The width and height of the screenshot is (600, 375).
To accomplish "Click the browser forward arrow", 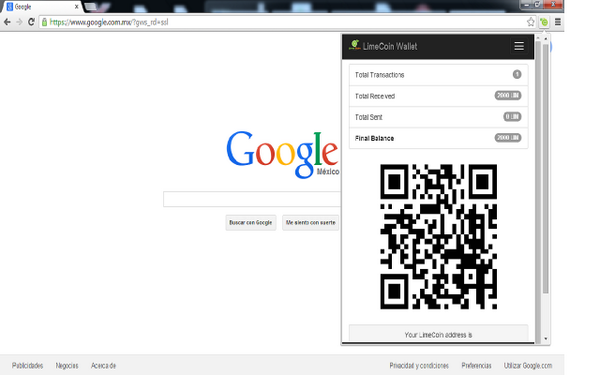I will pos(19,22).
